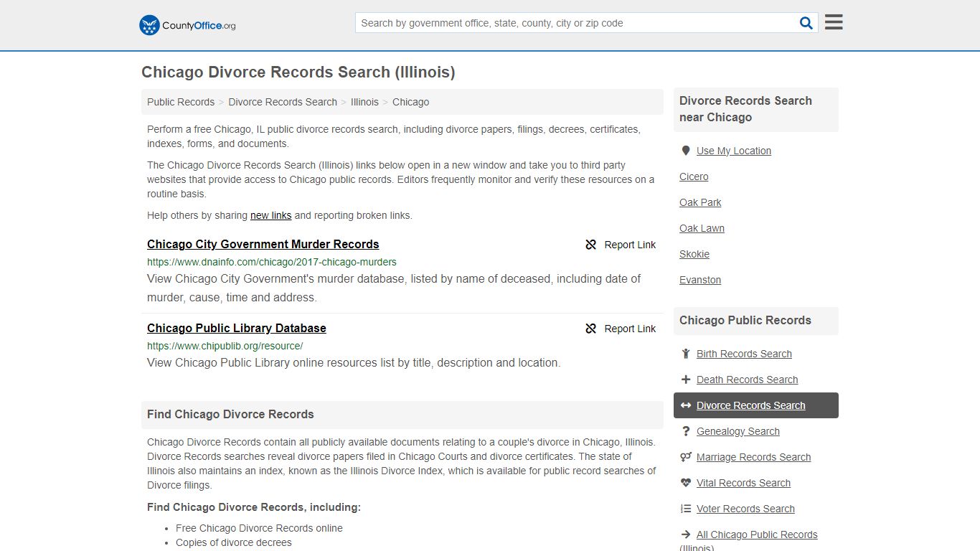Open Chicago Public Library Database
Screen dimensions: 980x551
[x=237, y=328]
